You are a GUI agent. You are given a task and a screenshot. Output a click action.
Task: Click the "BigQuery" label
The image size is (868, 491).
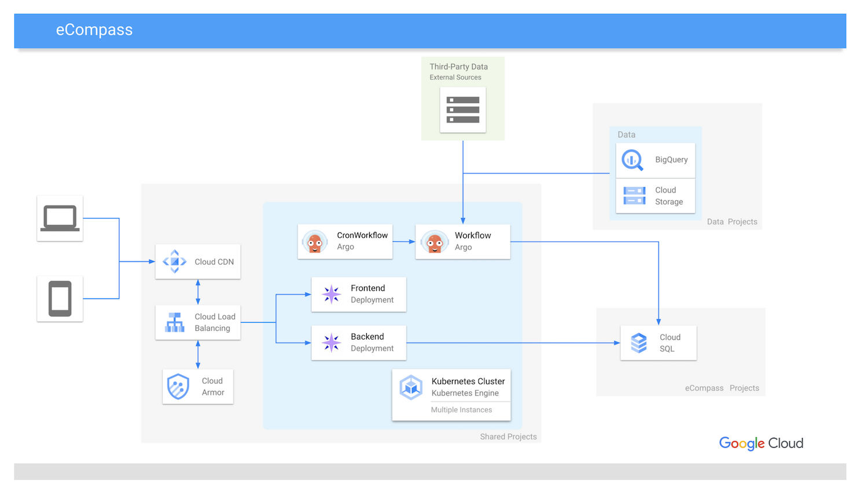[x=671, y=160]
